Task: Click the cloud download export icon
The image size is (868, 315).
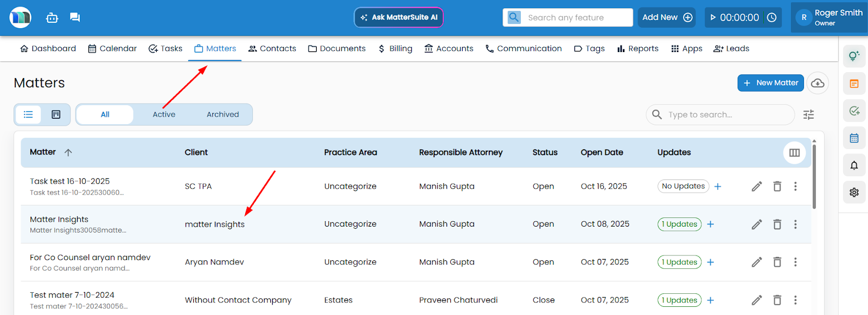Action: [x=818, y=83]
